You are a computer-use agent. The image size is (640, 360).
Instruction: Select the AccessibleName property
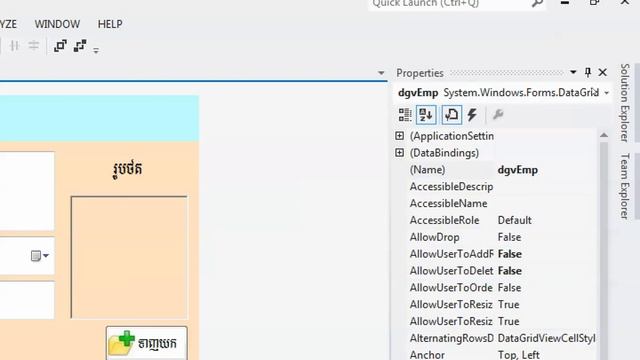(448, 203)
